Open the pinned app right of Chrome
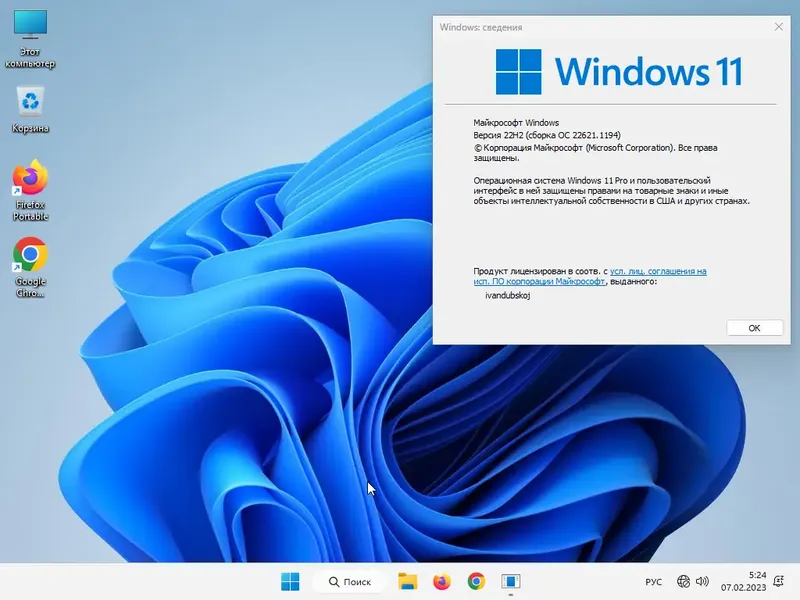This screenshot has width=800, height=600. 512,581
